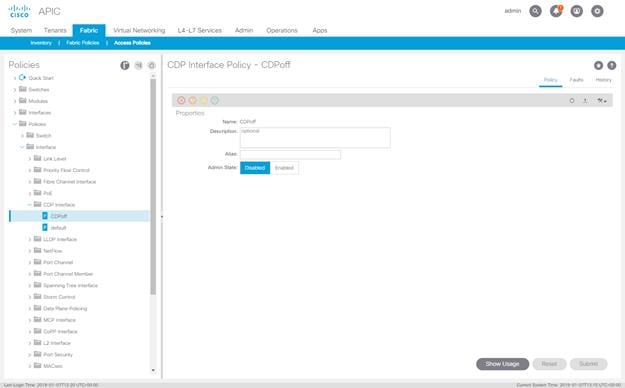
Task: Select the default CDP policy
Action: 58,228
